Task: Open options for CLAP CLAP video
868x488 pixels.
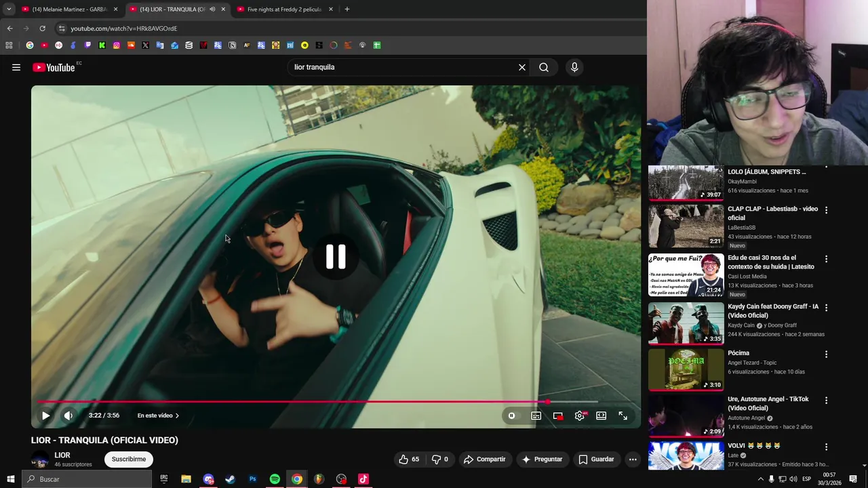Action: click(826, 210)
